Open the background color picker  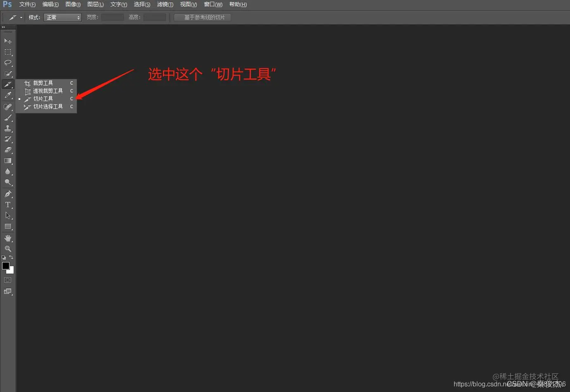click(12, 271)
